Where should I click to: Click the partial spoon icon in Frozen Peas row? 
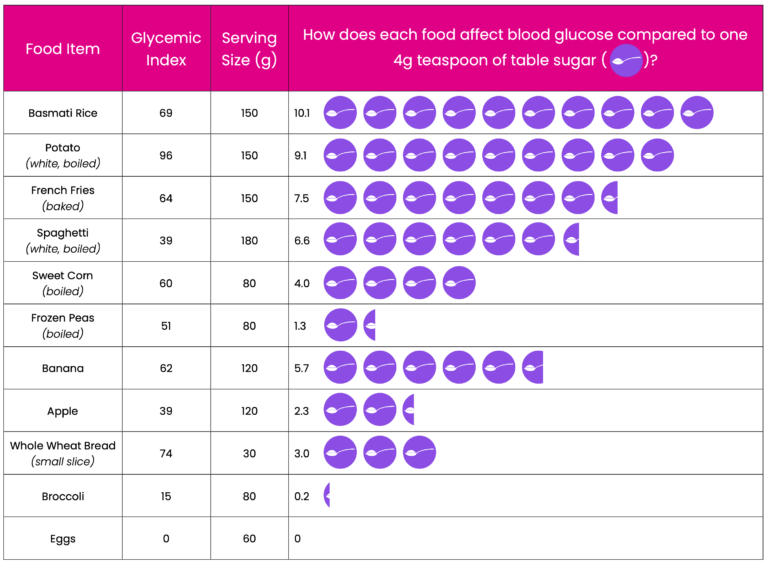coord(370,325)
